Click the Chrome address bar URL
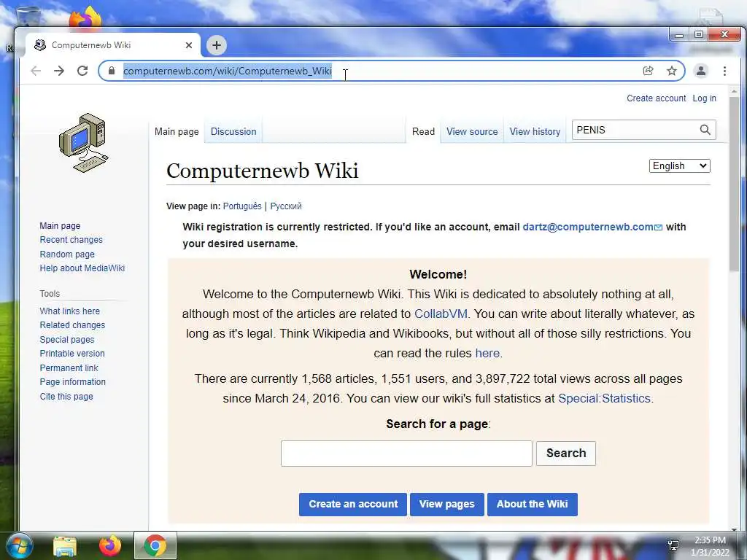The width and height of the screenshot is (747, 560). 228,71
